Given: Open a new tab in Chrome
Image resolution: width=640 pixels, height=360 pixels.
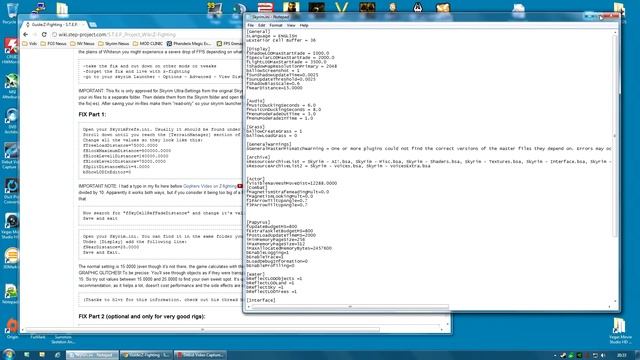Looking at the screenshot, I should (x=93, y=25).
